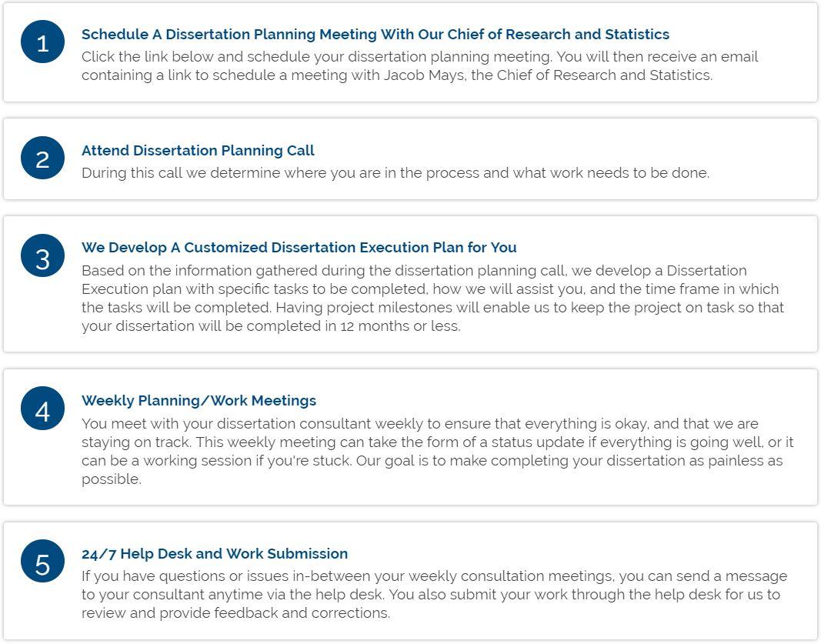This screenshot has height=644, width=821.
Task: Select the number 4 step badge
Action: pyautogui.click(x=42, y=409)
